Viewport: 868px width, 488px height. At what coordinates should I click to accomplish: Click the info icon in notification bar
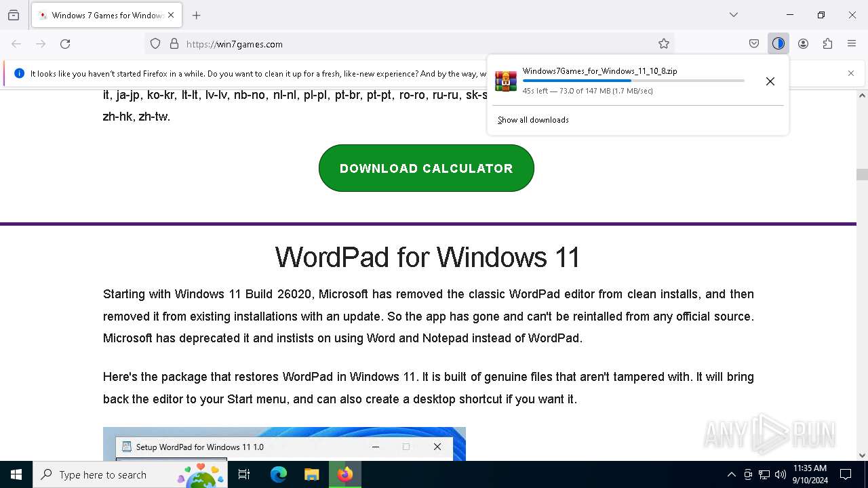[19, 73]
